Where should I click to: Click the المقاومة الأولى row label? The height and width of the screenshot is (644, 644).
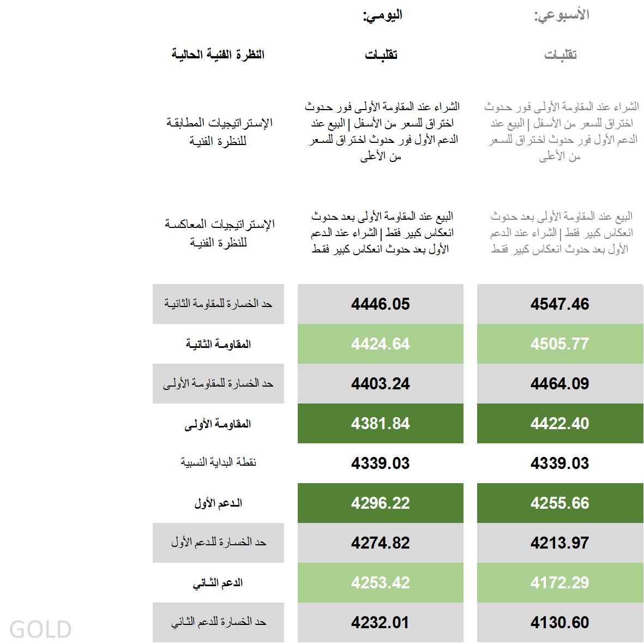218,424
